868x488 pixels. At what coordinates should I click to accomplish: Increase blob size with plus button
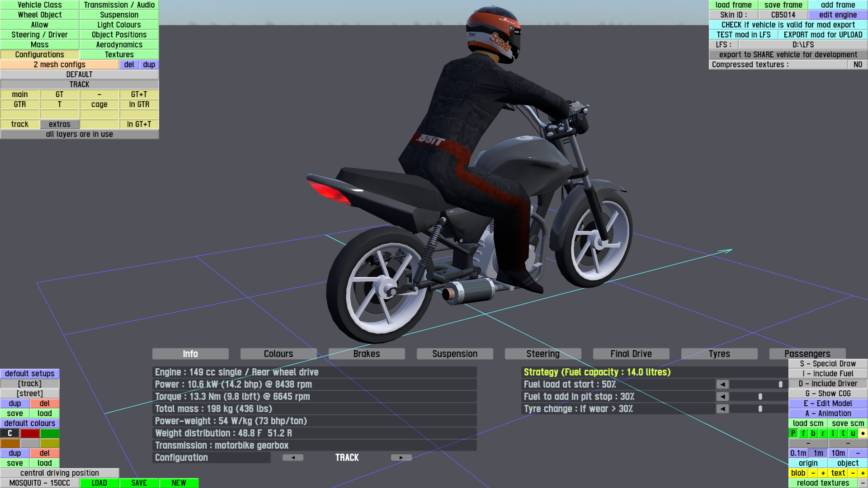(823, 473)
